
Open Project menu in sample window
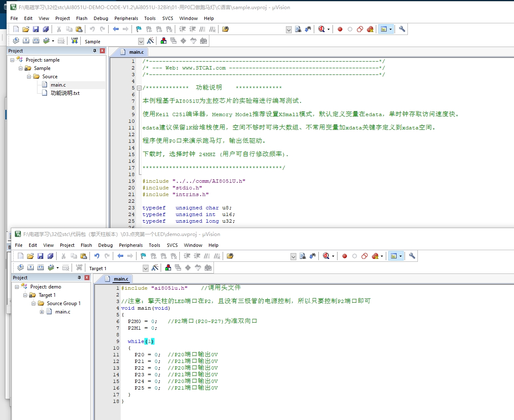pos(62,18)
